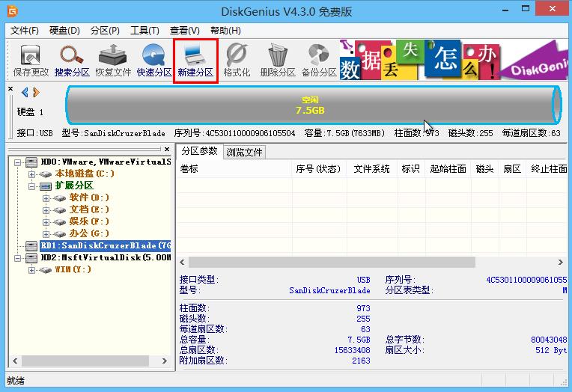This screenshot has height=392, width=572.
Task: Click the 扩展分区 drive icon
Action: (45, 186)
